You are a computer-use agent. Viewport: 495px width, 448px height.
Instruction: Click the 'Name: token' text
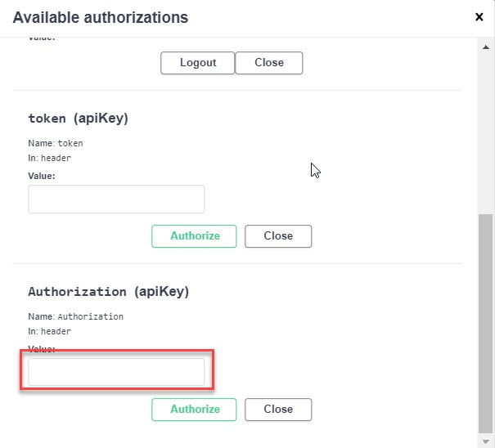pos(56,143)
